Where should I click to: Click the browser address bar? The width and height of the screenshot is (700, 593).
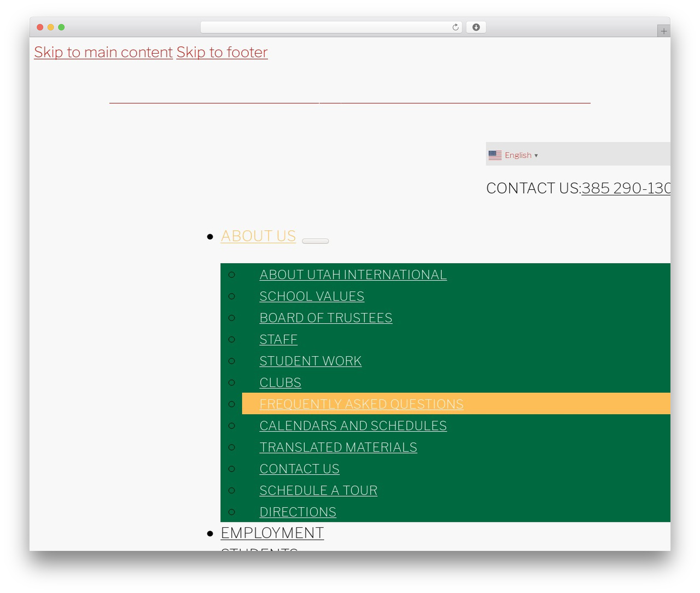coord(331,27)
